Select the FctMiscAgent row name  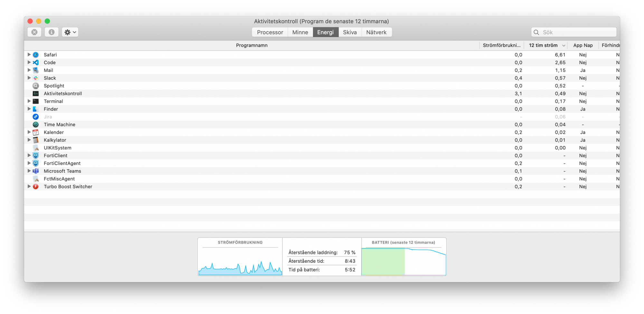pyautogui.click(x=59, y=179)
